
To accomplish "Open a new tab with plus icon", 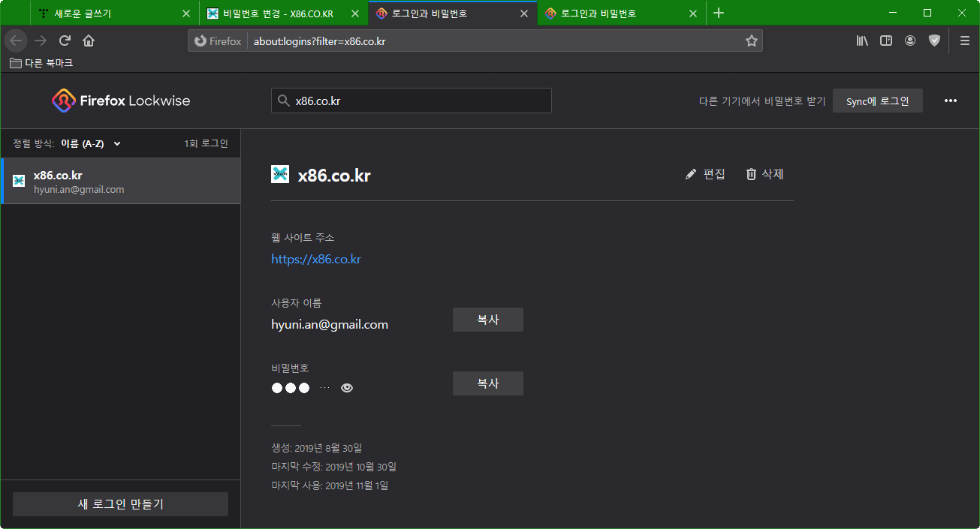I will (719, 13).
